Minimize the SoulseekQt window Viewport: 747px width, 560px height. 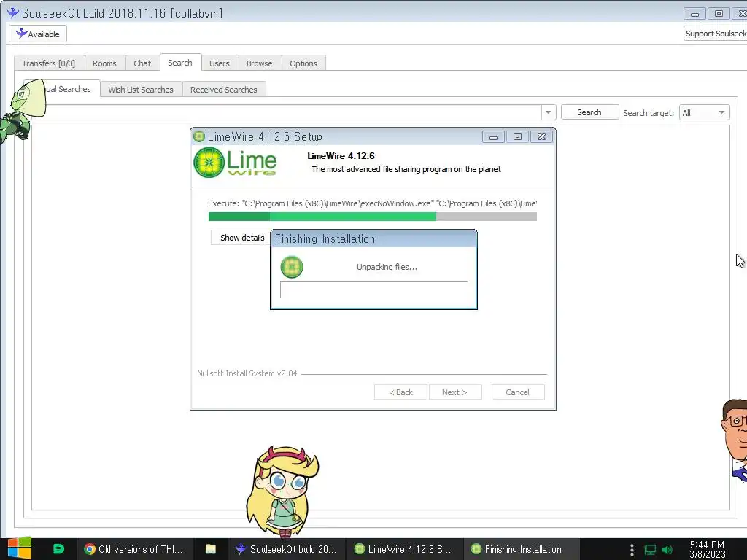click(x=694, y=14)
